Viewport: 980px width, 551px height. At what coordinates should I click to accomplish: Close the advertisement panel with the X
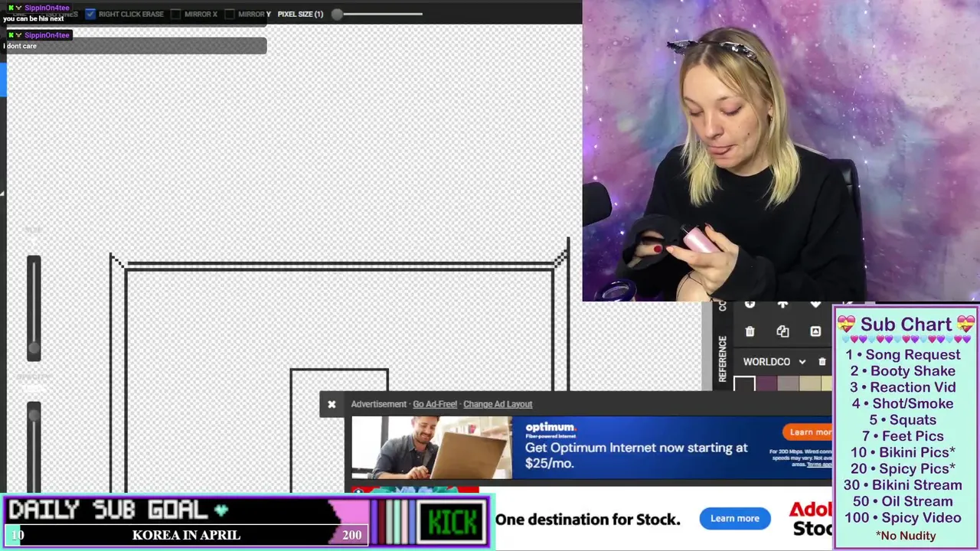(x=332, y=404)
